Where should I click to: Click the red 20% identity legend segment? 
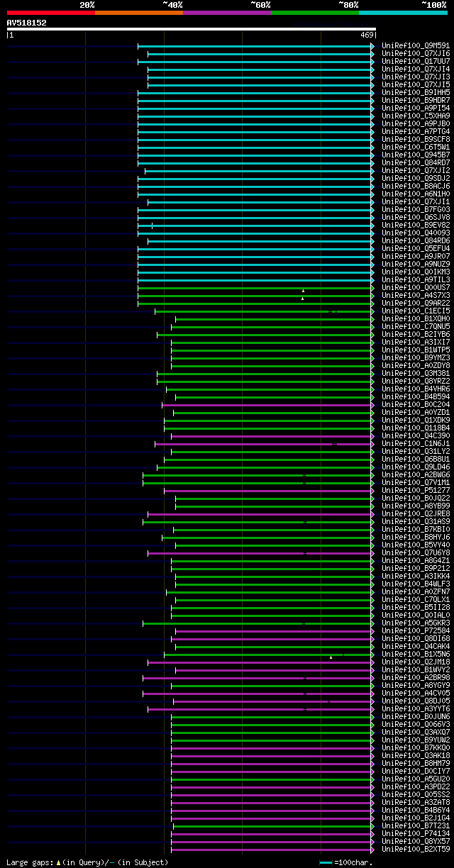click(51, 13)
